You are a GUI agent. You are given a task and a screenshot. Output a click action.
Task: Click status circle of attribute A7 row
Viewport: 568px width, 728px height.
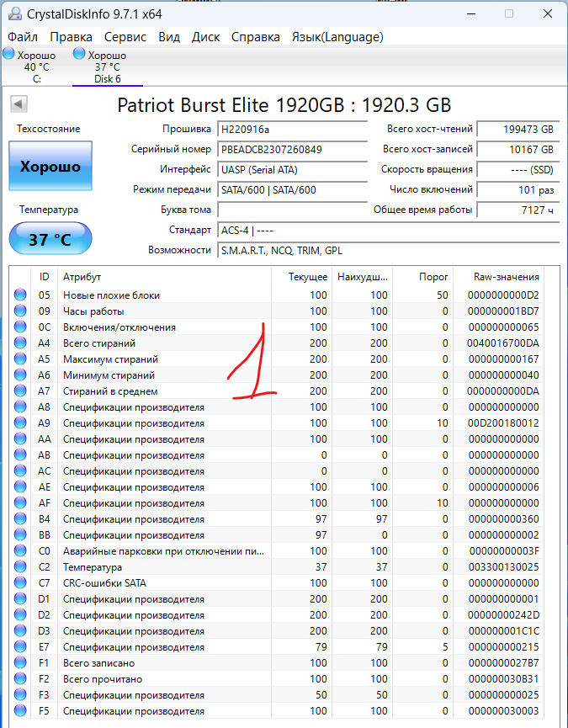tap(20, 391)
